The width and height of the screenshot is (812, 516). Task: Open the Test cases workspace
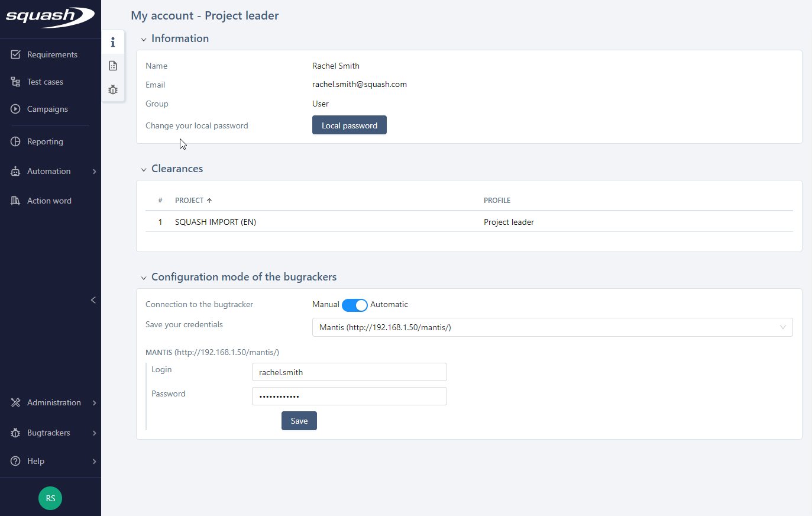point(45,82)
